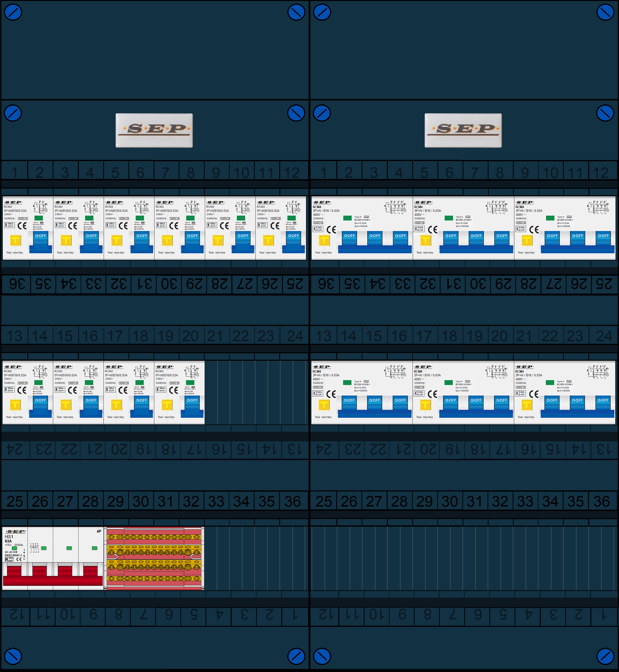Flip blue O-OFF switch on left panel RCM2 at modules 11-12
Viewport: 619px width, 672px height.
tap(293, 242)
